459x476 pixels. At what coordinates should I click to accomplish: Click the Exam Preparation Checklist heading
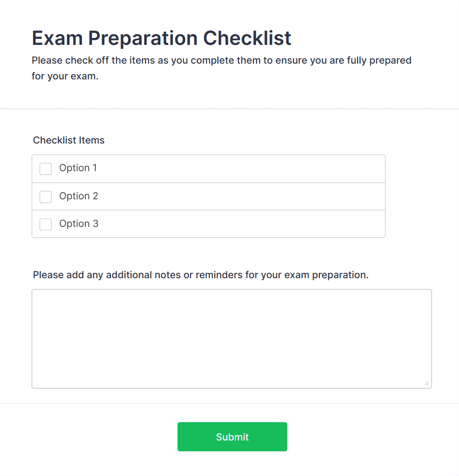[x=161, y=38]
